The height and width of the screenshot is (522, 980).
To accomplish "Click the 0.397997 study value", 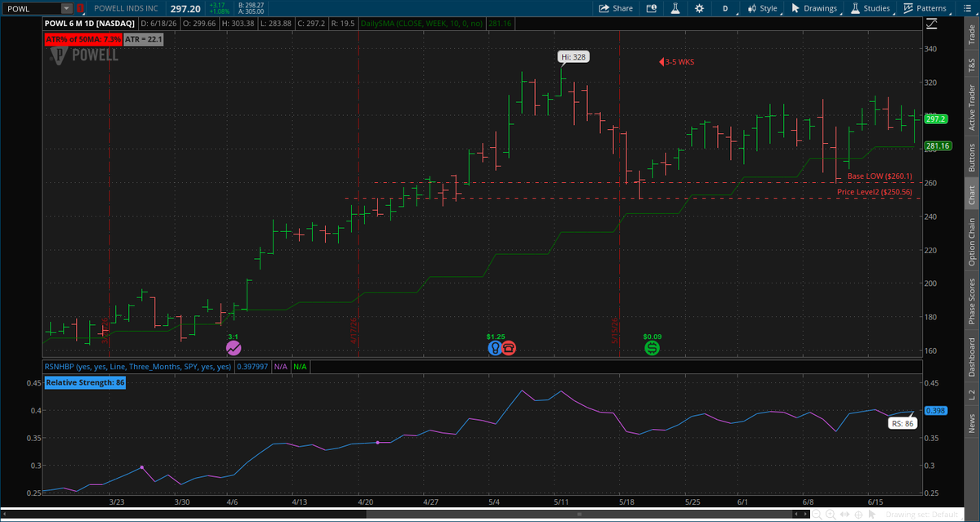I will pos(252,367).
